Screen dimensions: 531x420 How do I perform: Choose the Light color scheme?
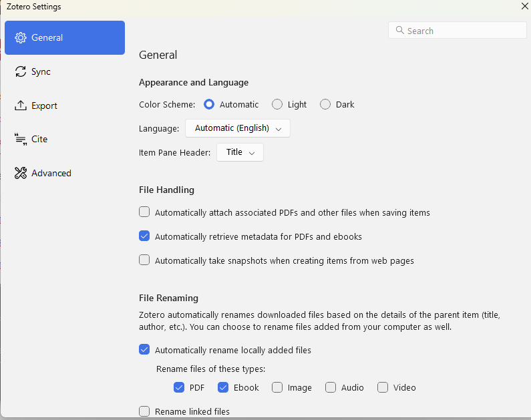[277, 104]
